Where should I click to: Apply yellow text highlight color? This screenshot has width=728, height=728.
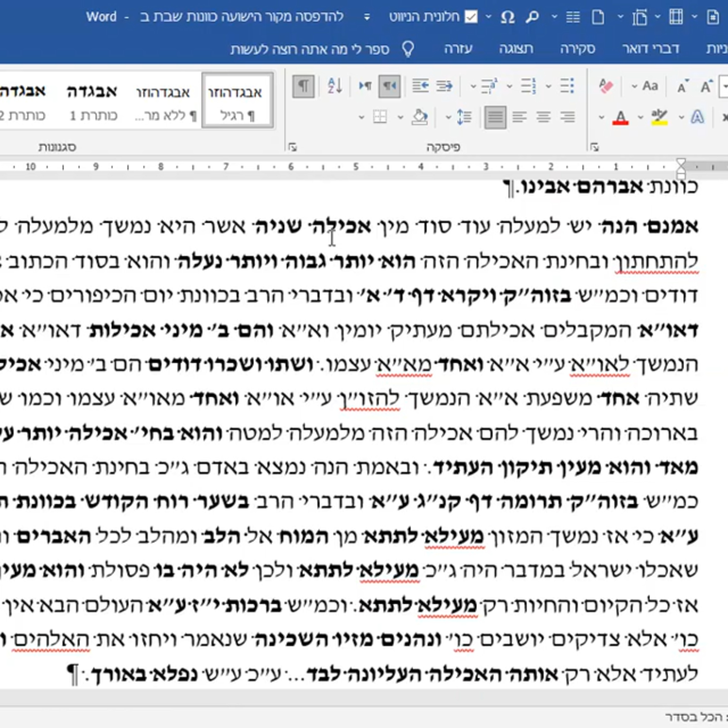(x=659, y=117)
